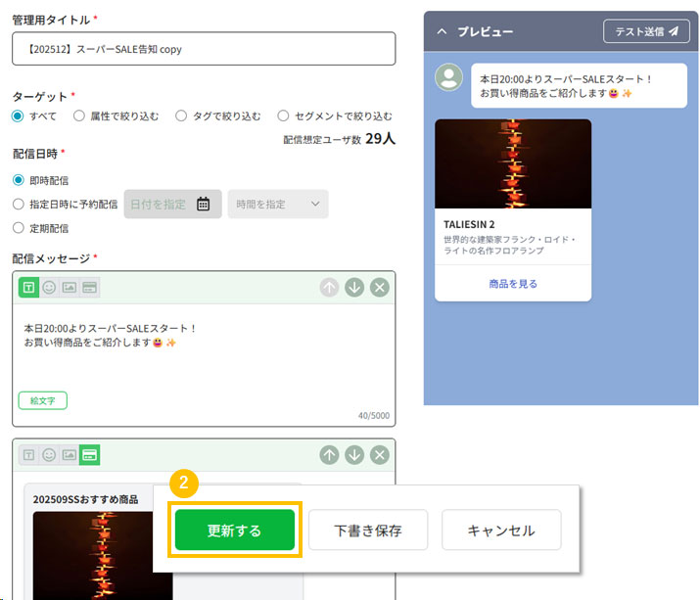Image resolution: width=700 pixels, height=600 pixels.
Task: Select card type icon in second message block
Action: click(x=90, y=455)
